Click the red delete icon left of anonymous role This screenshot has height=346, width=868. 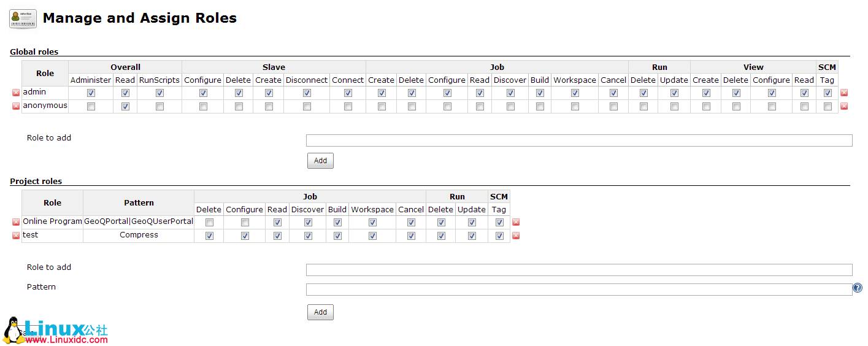pos(16,106)
